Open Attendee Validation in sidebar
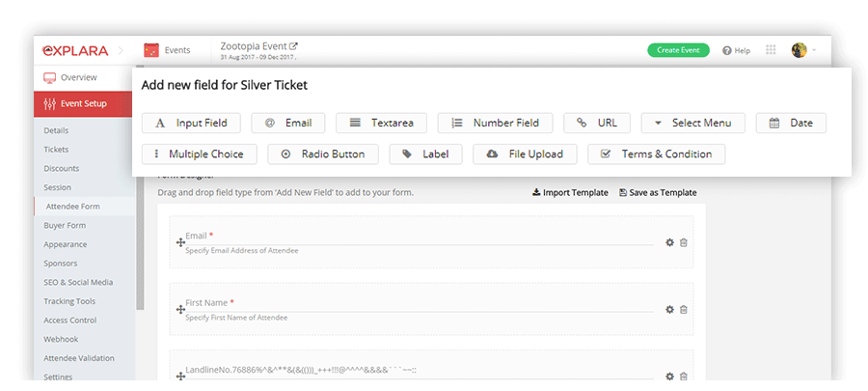Image resolution: width=868 pixels, height=391 pixels. point(79,358)
